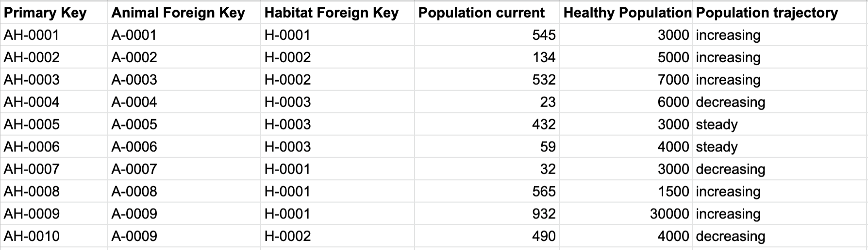
Task: Click the healthy population value 7000
Action: pos(626,80)
